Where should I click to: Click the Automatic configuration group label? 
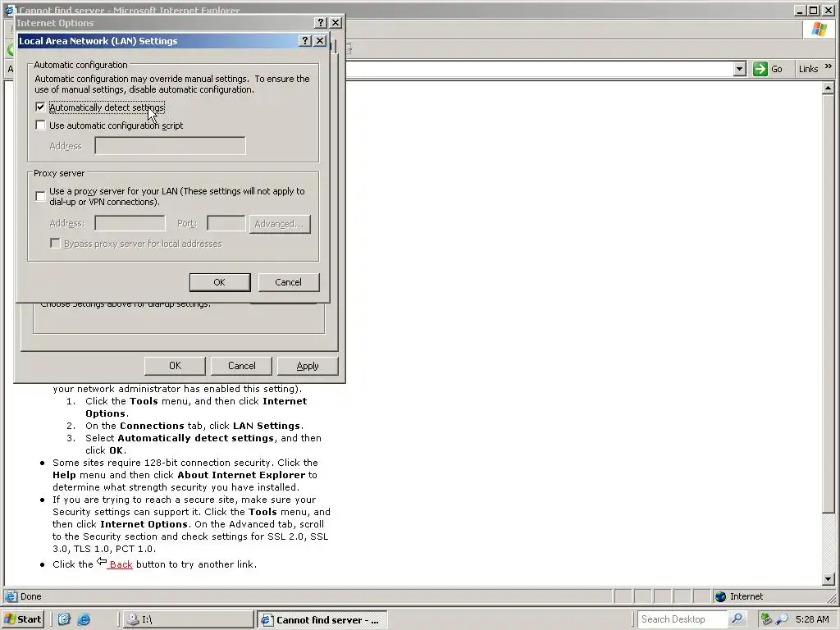[80, 65]
